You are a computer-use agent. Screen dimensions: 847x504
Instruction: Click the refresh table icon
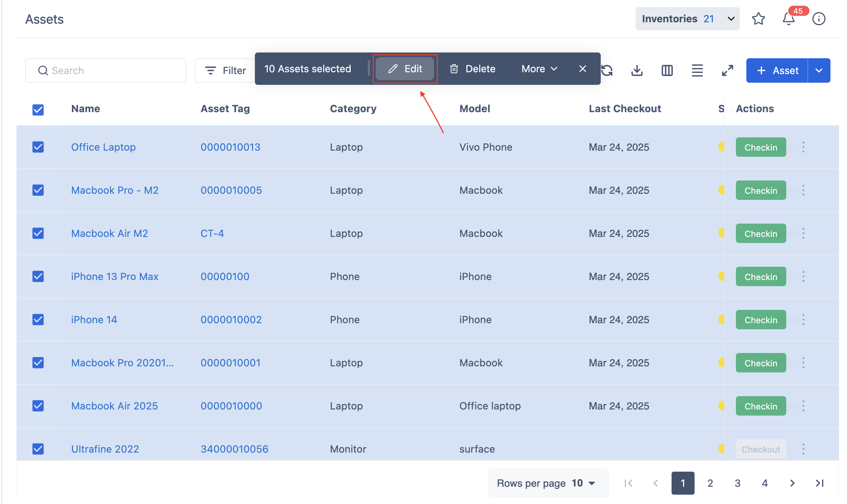point(607,70)
